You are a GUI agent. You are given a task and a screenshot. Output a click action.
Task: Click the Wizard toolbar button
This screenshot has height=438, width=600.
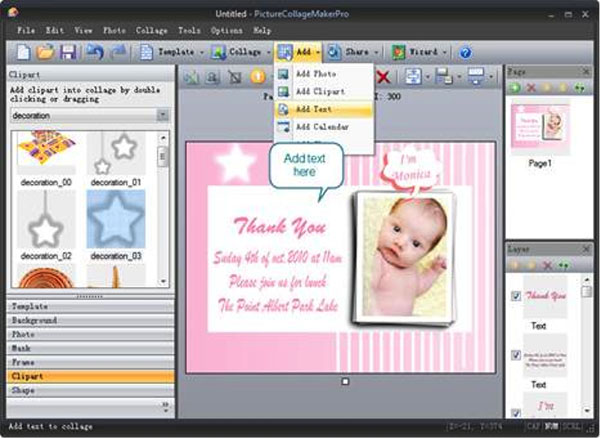pos(418,52)
